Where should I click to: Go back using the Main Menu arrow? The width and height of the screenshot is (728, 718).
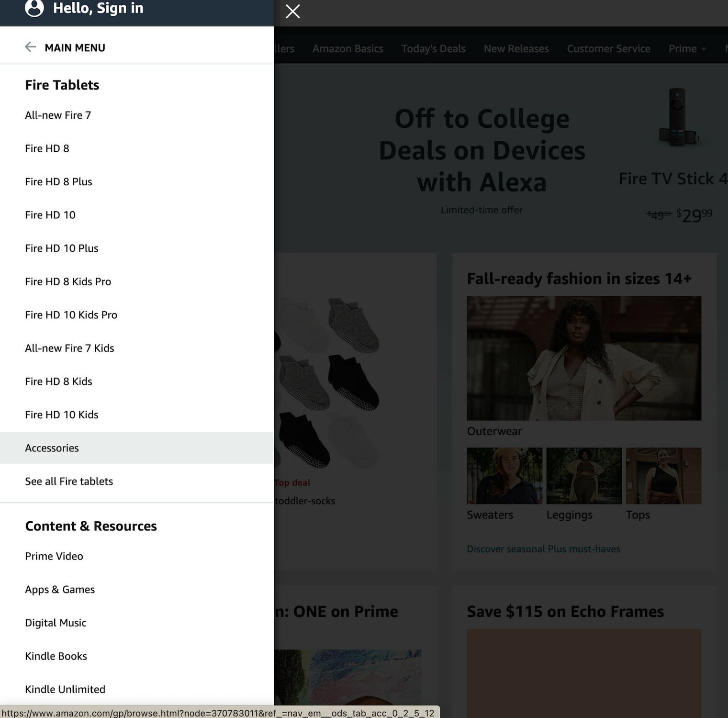[x=30, y=47]
